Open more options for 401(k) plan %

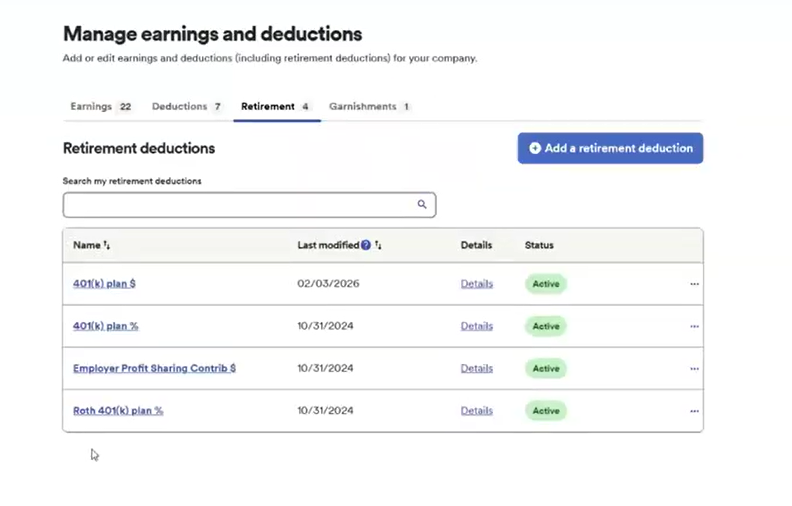click(695, 326)
